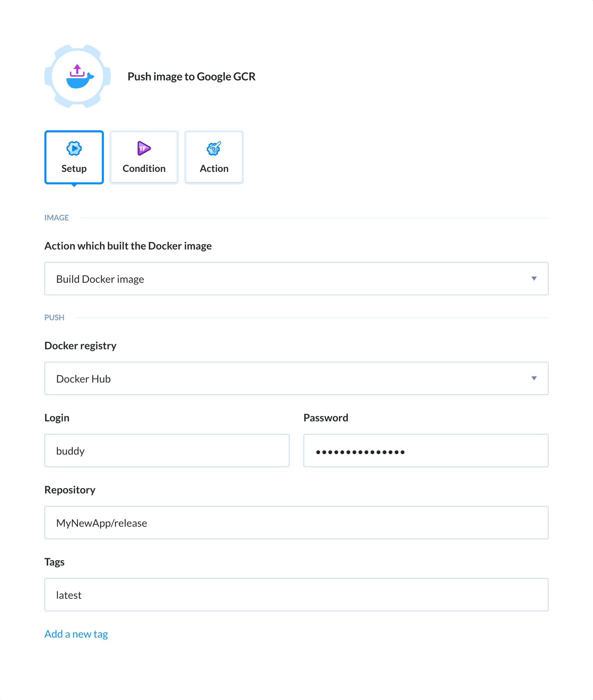This screenshot has width=593, height=700.
Task: Switch to the Action tab
Action: pos(214,157)
